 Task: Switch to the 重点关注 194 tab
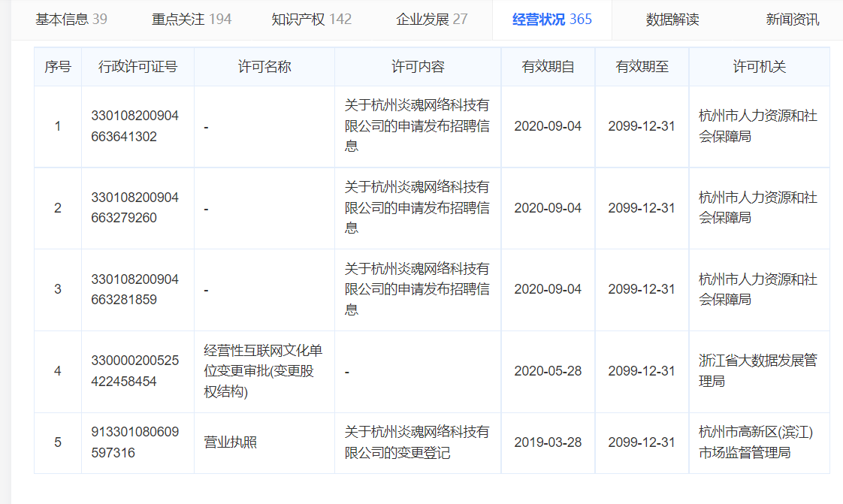192,20
